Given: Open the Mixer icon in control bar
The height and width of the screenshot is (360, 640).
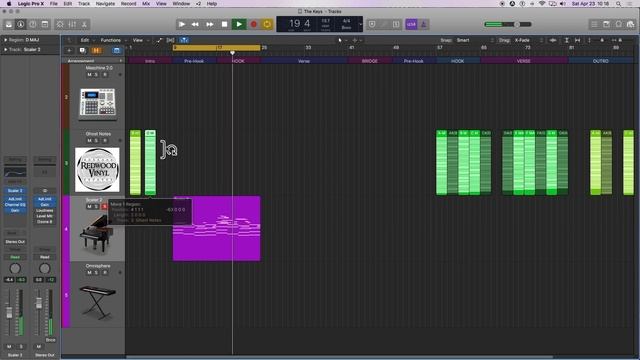Looking at the screenshot, I should 72,24.
